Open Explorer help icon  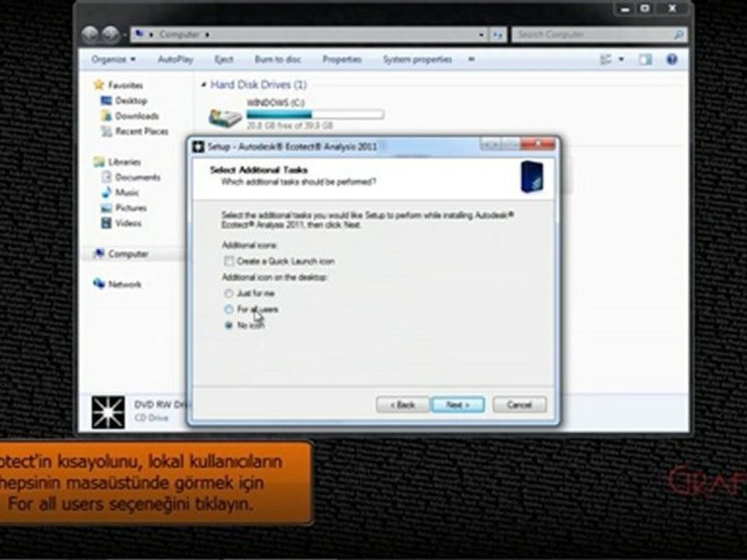coord(672,60)
